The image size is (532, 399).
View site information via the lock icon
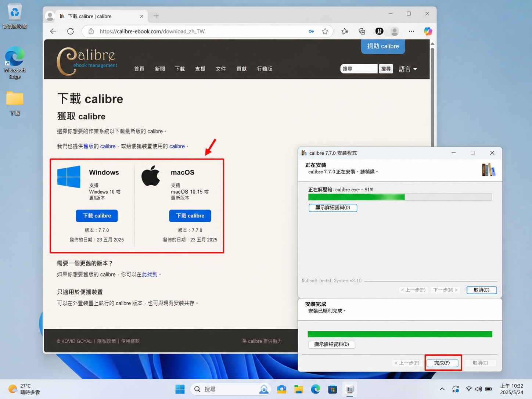click(91, 31)
